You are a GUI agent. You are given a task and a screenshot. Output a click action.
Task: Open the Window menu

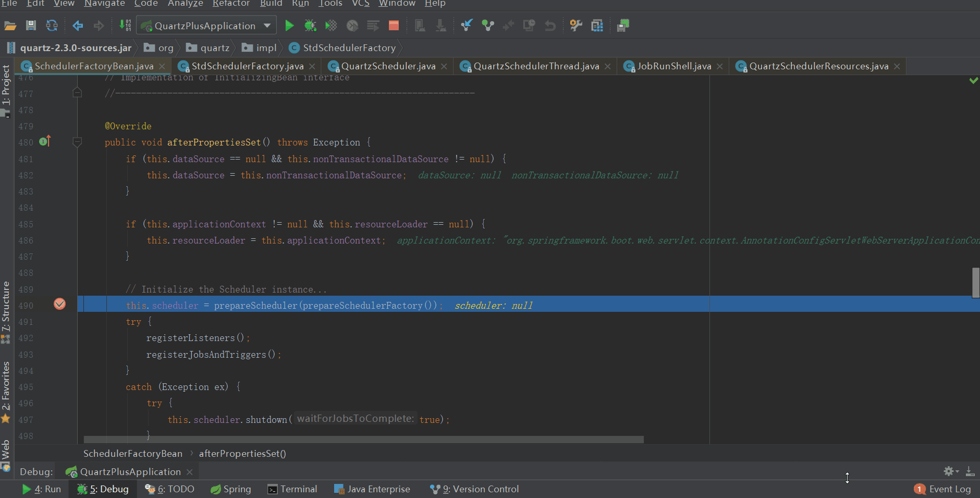tap(397, 4)
